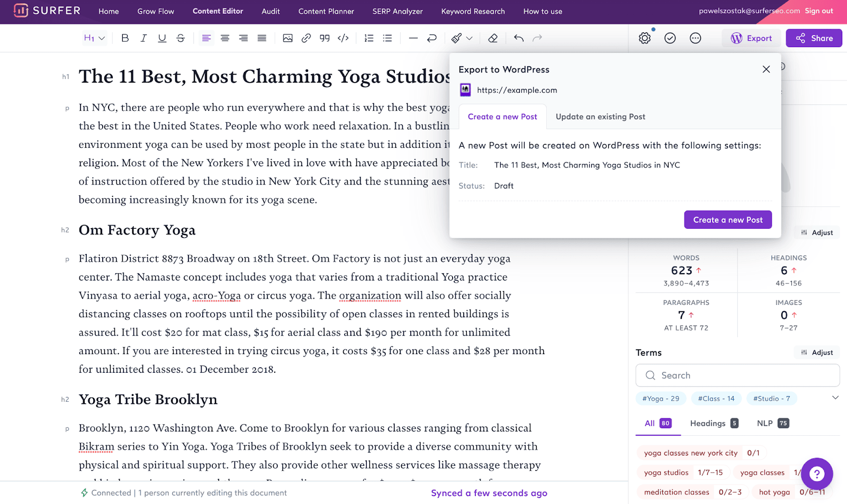Insert a line break
Screen dimensions: 847x504
(432, 38)
